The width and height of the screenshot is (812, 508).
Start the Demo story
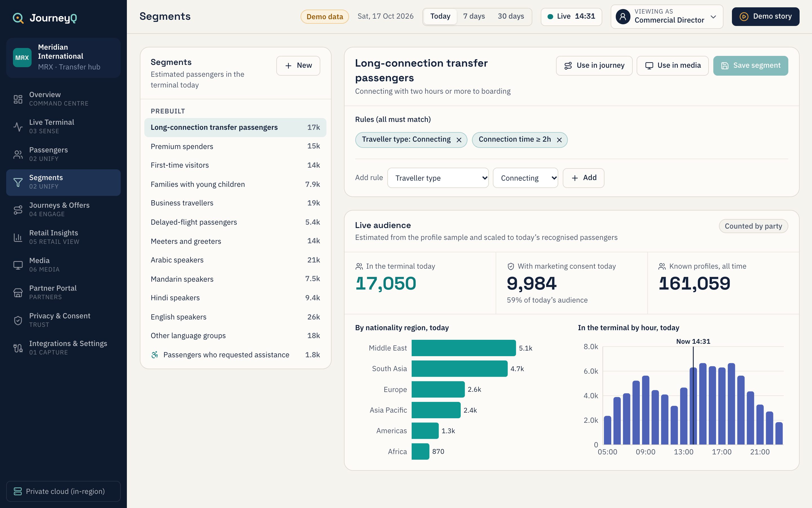(765, 16)
